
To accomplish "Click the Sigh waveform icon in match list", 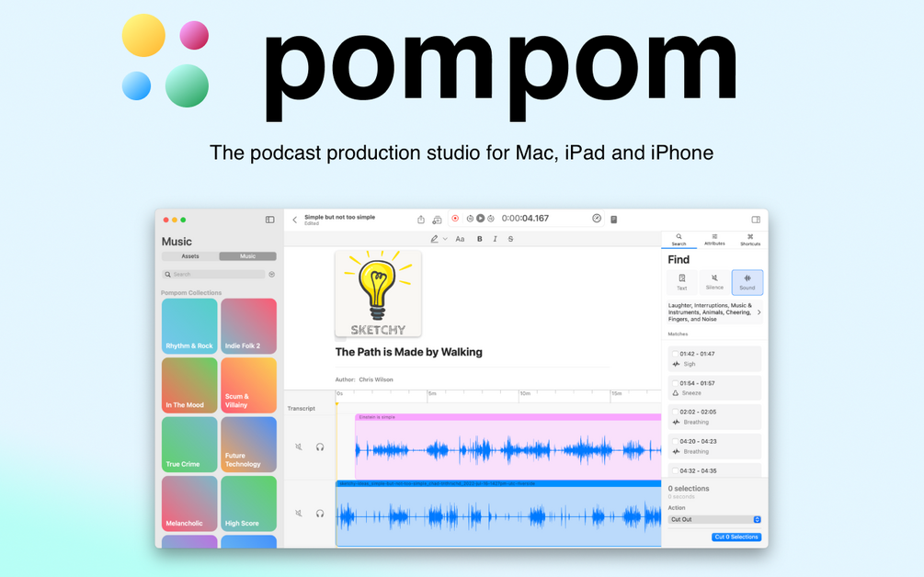I will coord(676,364).
